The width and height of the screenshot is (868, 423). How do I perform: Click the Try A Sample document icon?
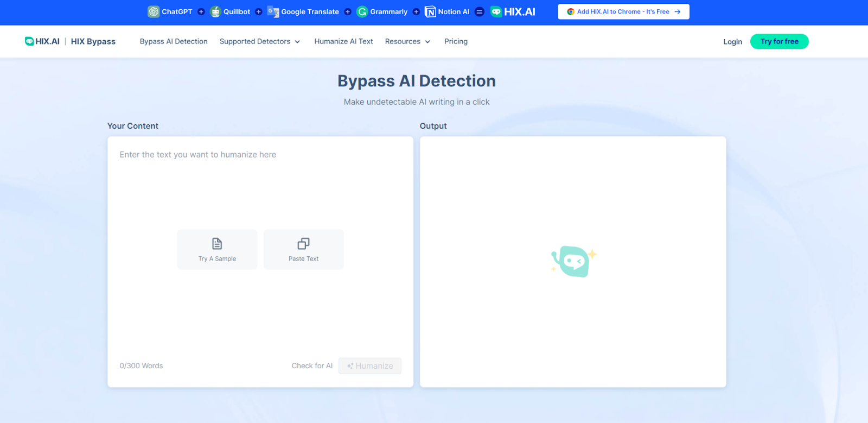point(217,244)
